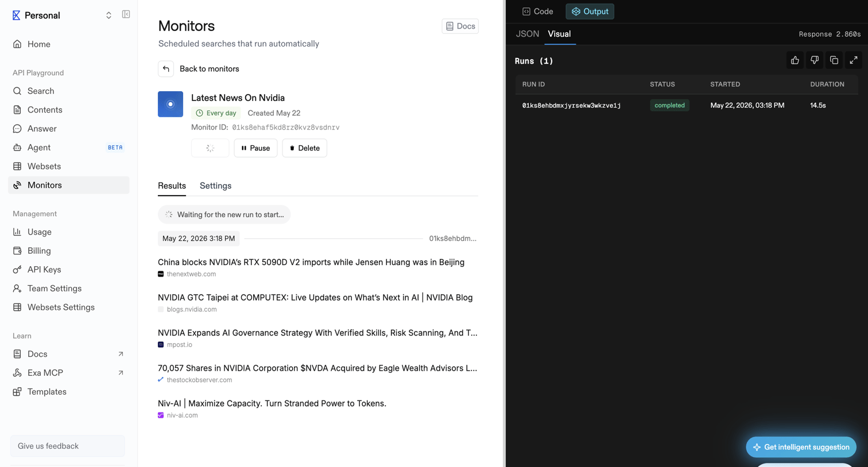This screenshot has height=467, width=868.
Task: Go to Home in sidebar
Action: [x=69, y=44]
